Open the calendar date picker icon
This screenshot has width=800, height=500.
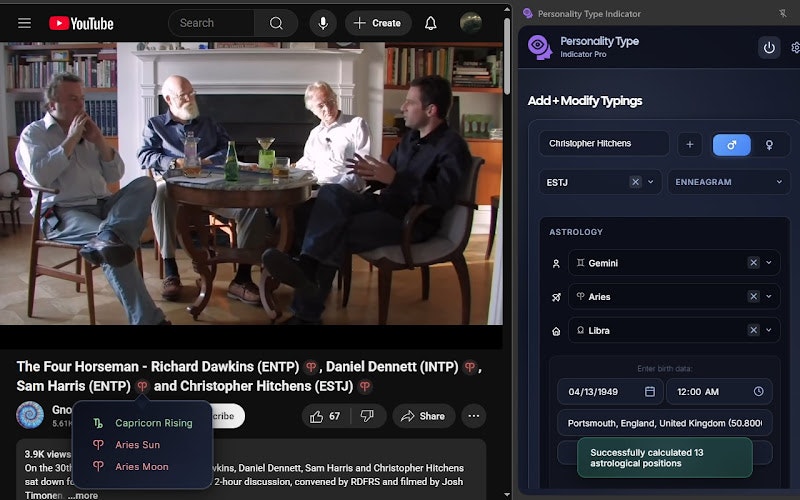(649, 391)
